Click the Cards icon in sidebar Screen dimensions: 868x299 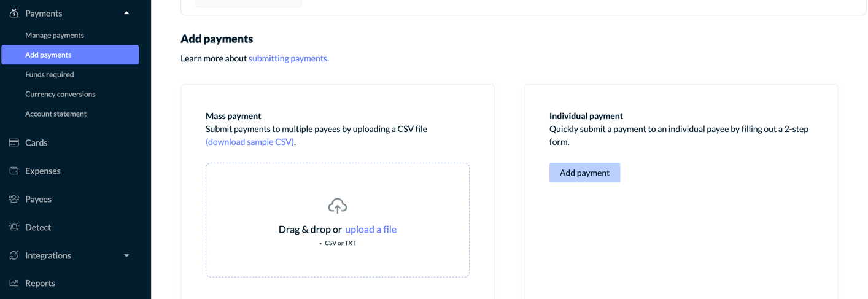14,142
